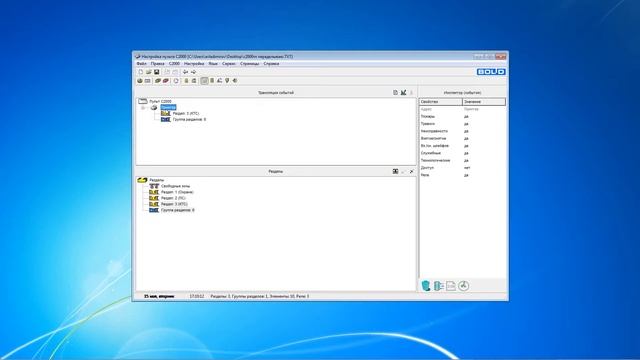The image size is (640, 360).
Task: Click the date text in status bar
Action: (159, 296)
